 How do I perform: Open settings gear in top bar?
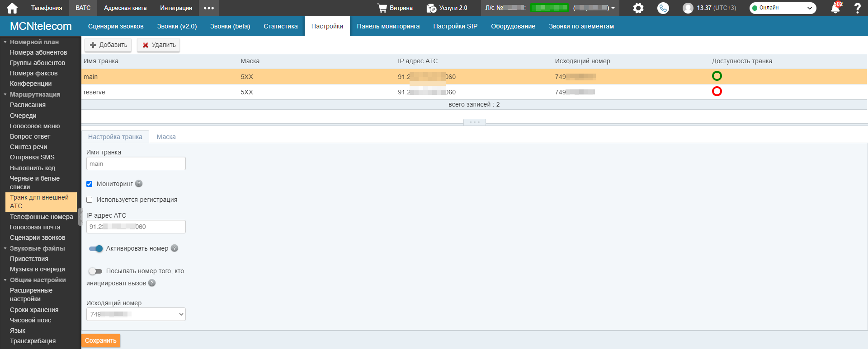(x=638, y=8)
